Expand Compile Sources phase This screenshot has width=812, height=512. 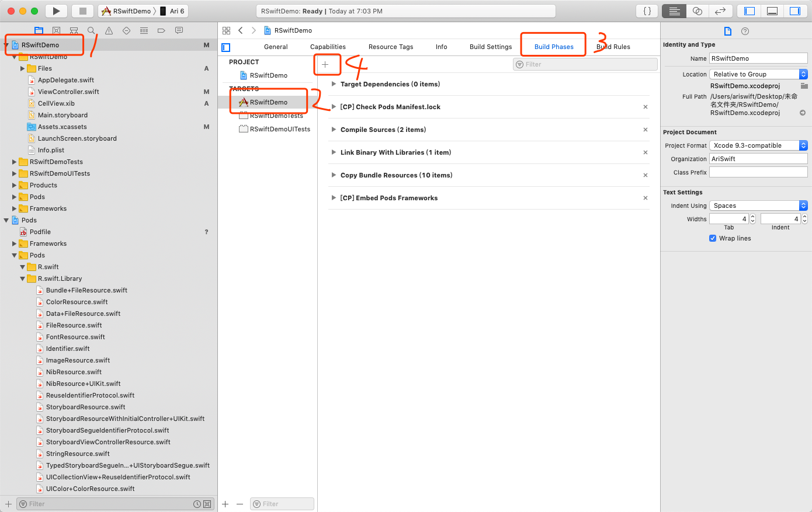click(334, 130)
